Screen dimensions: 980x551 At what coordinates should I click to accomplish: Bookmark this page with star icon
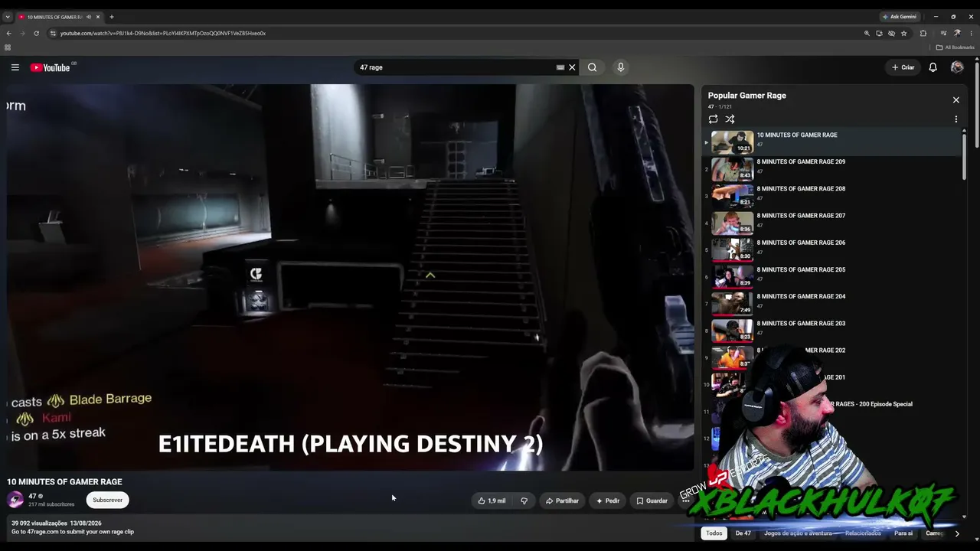904,33
